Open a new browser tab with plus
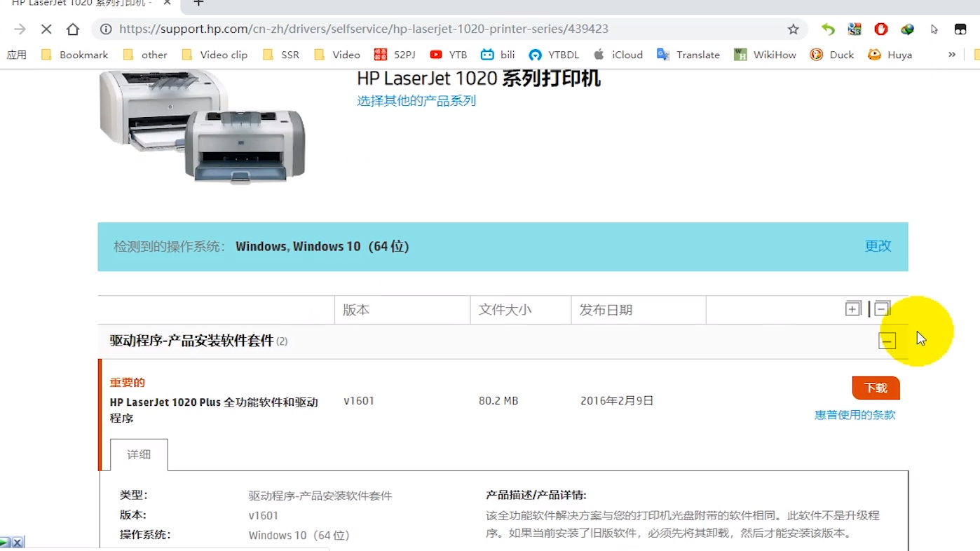The height and width of the screenshot is (551, 980). click(198, 4)
